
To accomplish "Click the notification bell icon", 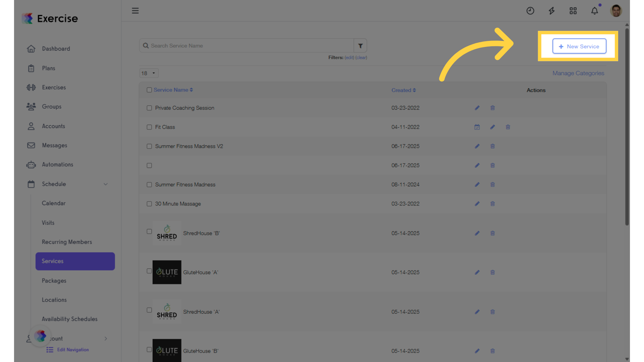I will pos(594,11).
